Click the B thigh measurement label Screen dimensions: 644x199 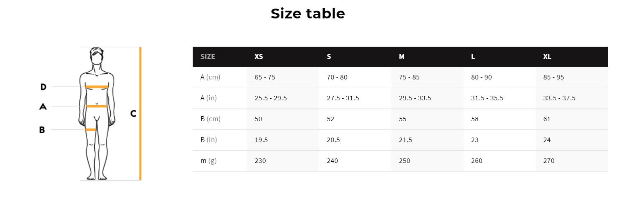pyautogui.click(x=42, y=130)
